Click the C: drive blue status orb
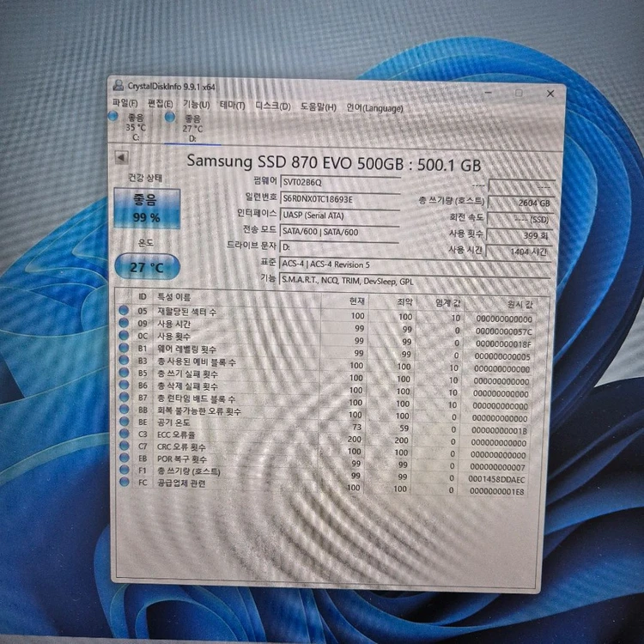 (x=113, y=116)
